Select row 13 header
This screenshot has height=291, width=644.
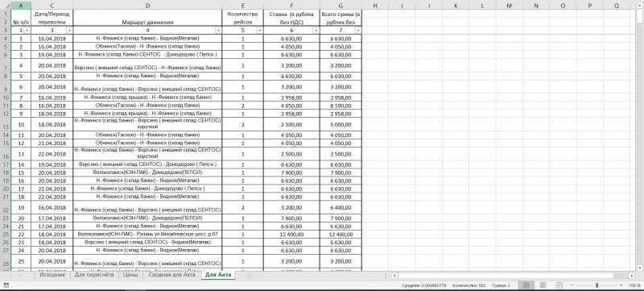click(6, 124)
